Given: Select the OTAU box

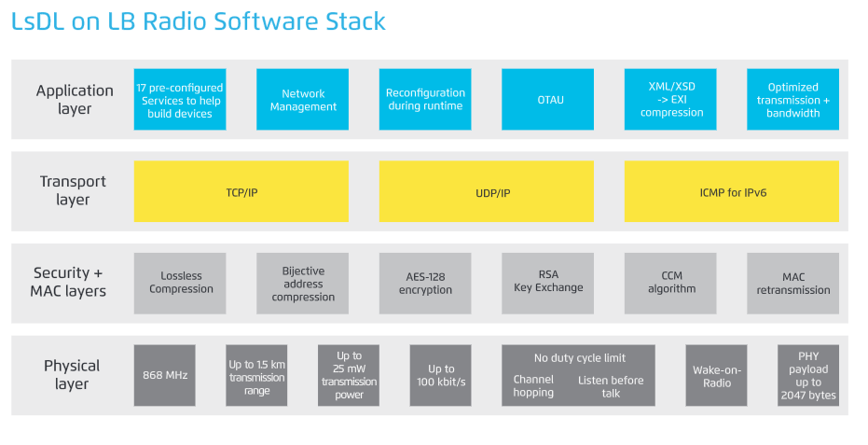Looking at the screenshot, I should (x=547, y=99).
